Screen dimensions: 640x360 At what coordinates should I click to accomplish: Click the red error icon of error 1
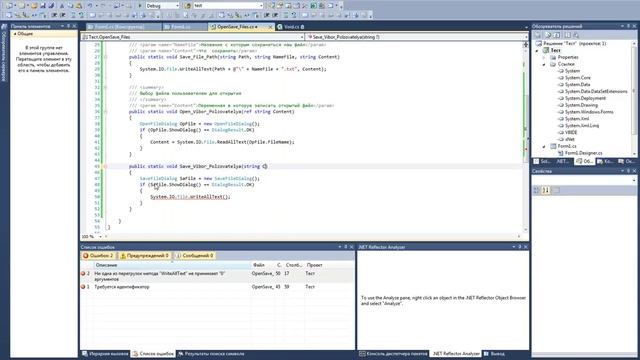tap(83, 287)
